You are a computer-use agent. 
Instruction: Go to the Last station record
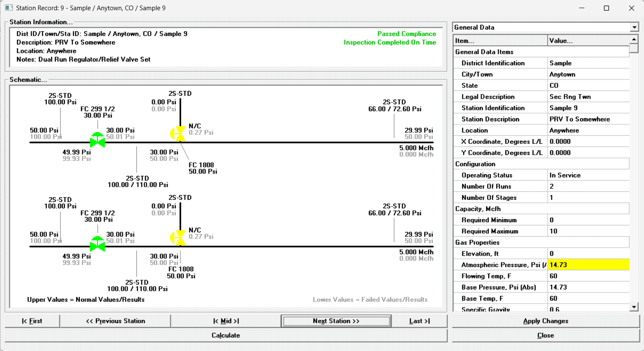click(x=419, y=321)
